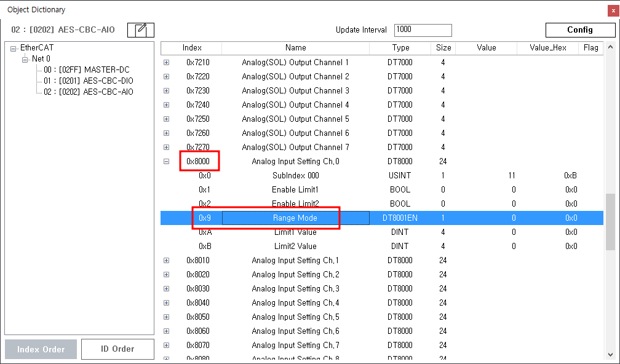
Task: Click the Update Interval input field
Action: click(423, 30)
